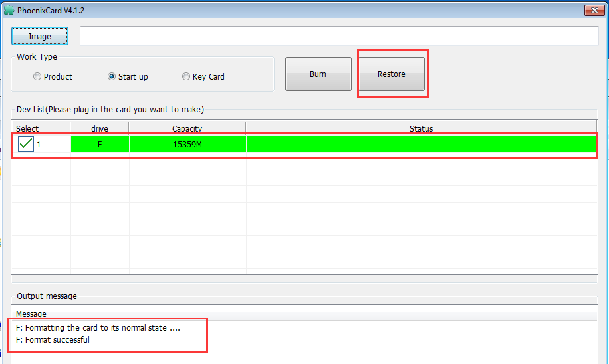Click the Capacity column header
Viewport: 609px width, 364px height.
tap(187, 128)
